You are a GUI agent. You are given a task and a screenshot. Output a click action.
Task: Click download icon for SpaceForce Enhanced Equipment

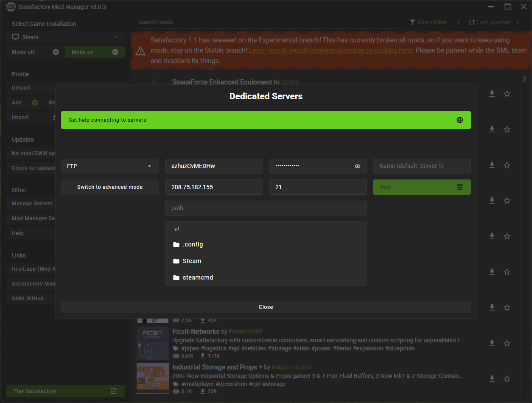(x=492, y=94)
